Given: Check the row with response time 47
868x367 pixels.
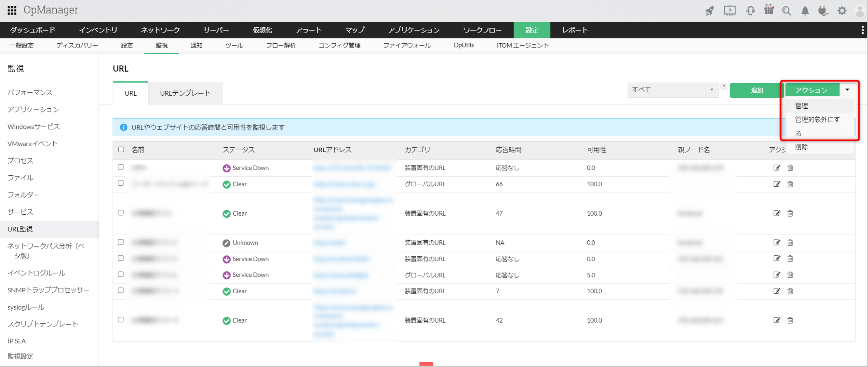Looking at the screenshot, I should point(121,213).
